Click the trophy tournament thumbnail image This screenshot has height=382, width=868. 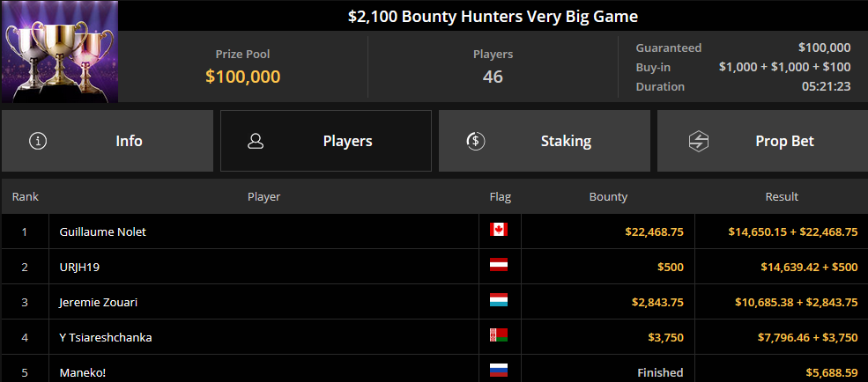coord(60,51)
